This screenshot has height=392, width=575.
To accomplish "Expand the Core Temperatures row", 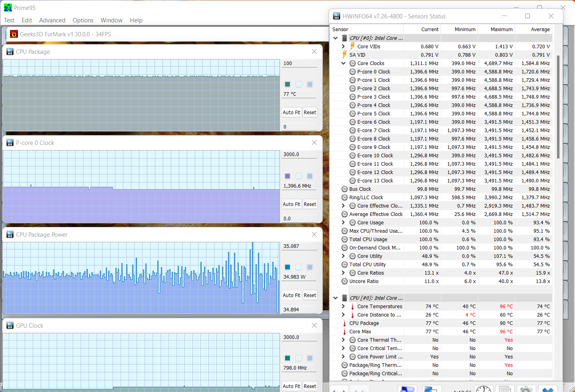I will coord(343,307).
